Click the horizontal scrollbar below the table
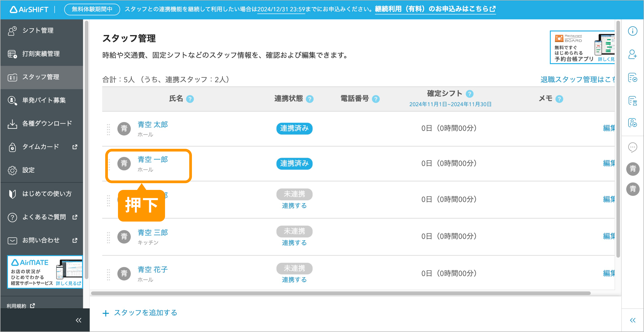Image resolution: width=644 pixels, height=332 pixels. (x=340, y=293)
